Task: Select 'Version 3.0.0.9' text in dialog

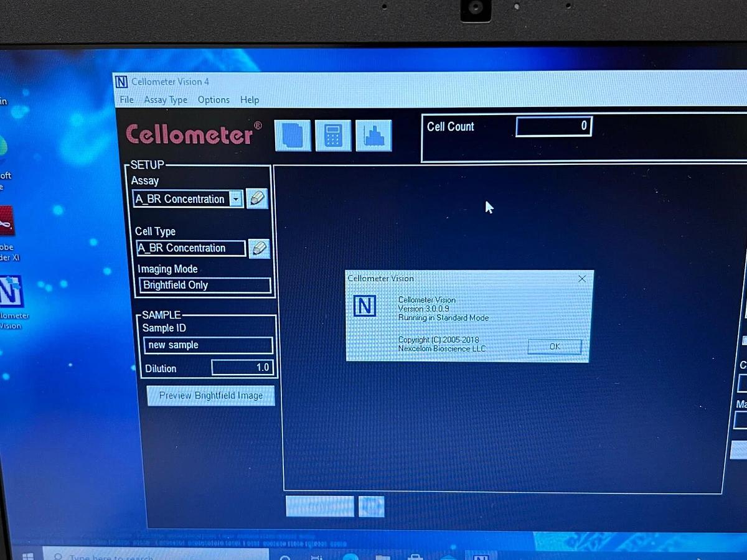Action: 423,309
